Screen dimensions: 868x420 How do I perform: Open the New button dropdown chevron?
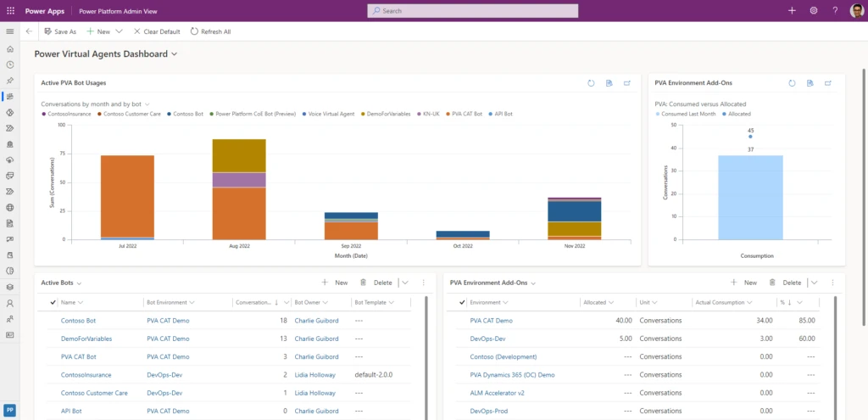pyautogui.click(x=120, y=31)
